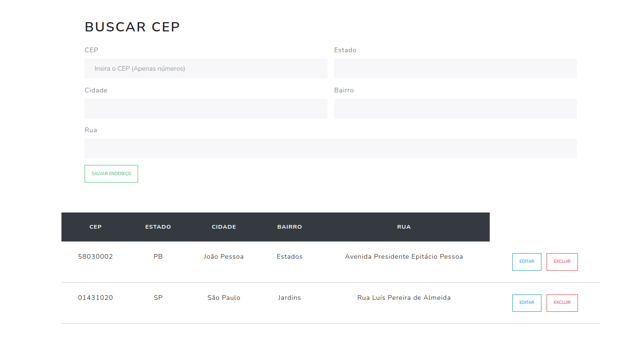Click the BUSCAR CEP page title
632x364 pixels.
click(132, 27)
